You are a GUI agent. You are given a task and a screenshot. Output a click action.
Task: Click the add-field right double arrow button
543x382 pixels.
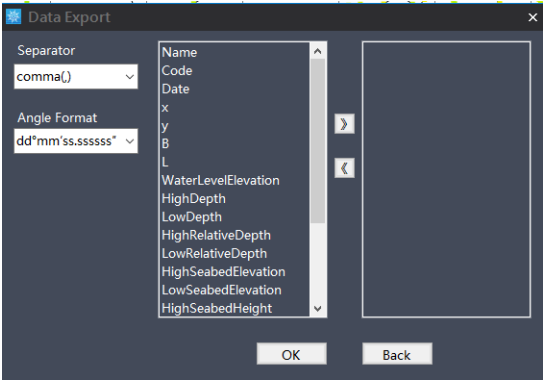[344, 124]
